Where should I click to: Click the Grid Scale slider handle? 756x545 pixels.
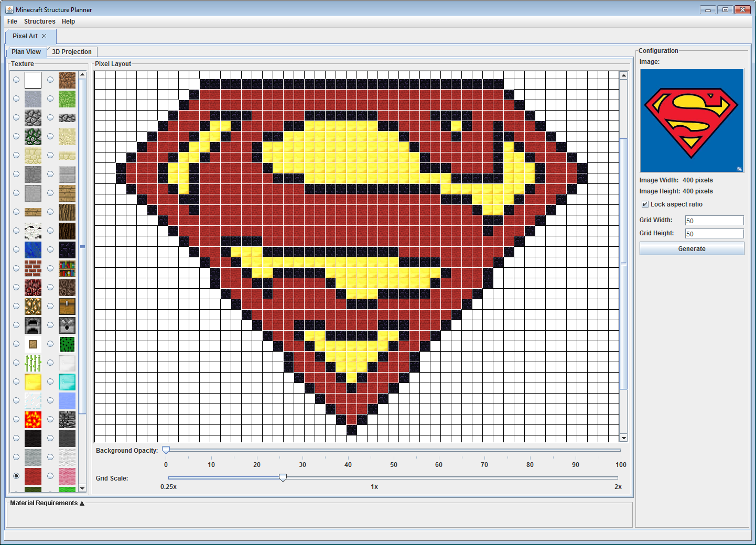click(x=283, y=477)
